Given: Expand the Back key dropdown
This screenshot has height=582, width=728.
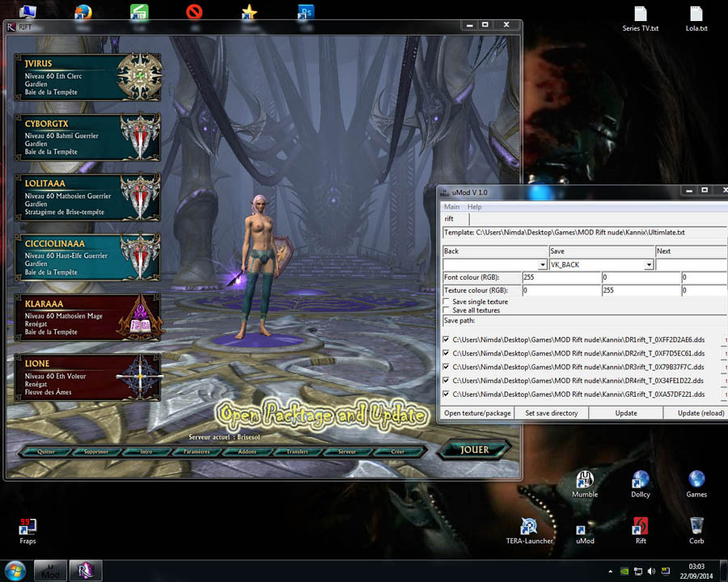Looking at the screenshot, I should tap(543, 264).
